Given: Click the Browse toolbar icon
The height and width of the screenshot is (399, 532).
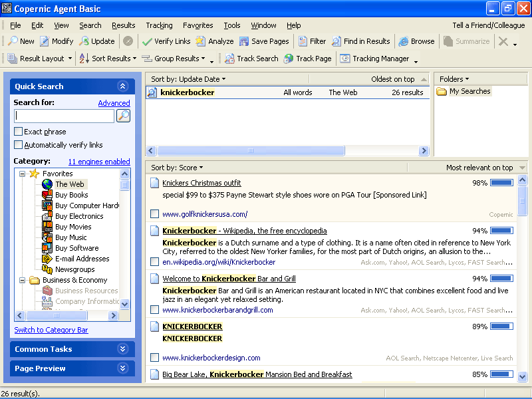Looking at the screenshot, I should (404, 41).
